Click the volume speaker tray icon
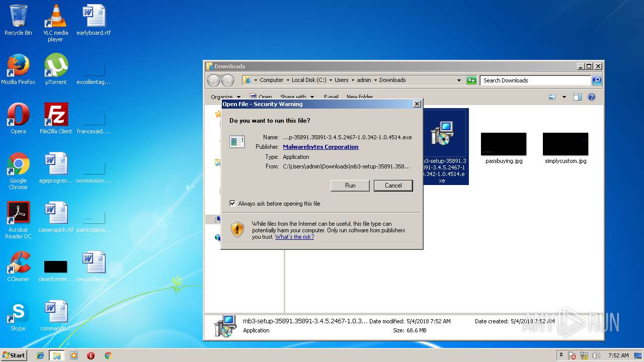The width and height of the screenshot is (644, 362). (x=597, y=355)
